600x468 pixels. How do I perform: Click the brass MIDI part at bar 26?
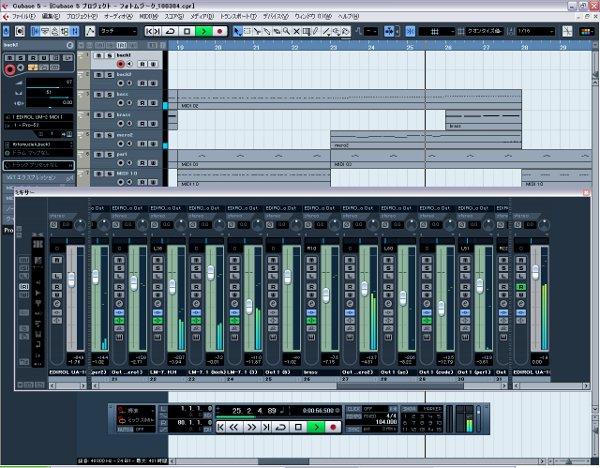[x=483, y=120]
